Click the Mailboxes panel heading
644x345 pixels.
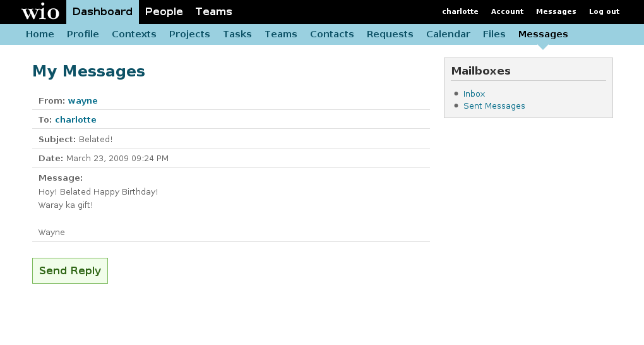click(x=481, y=71)
